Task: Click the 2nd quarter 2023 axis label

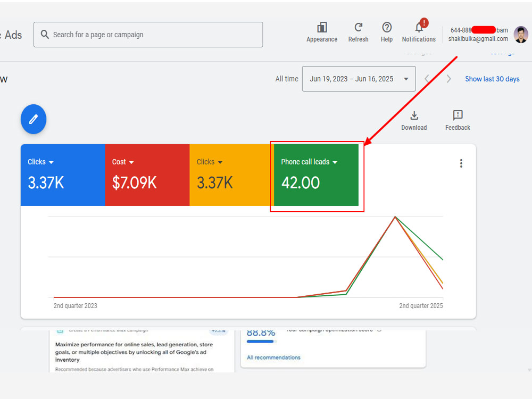Action: point(76,306)
